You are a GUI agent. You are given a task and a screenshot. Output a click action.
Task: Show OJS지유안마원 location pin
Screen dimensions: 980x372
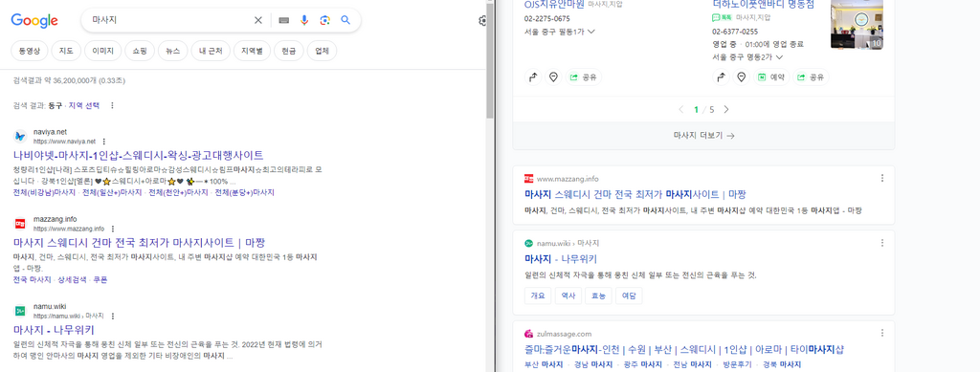[x=553, y=77]
